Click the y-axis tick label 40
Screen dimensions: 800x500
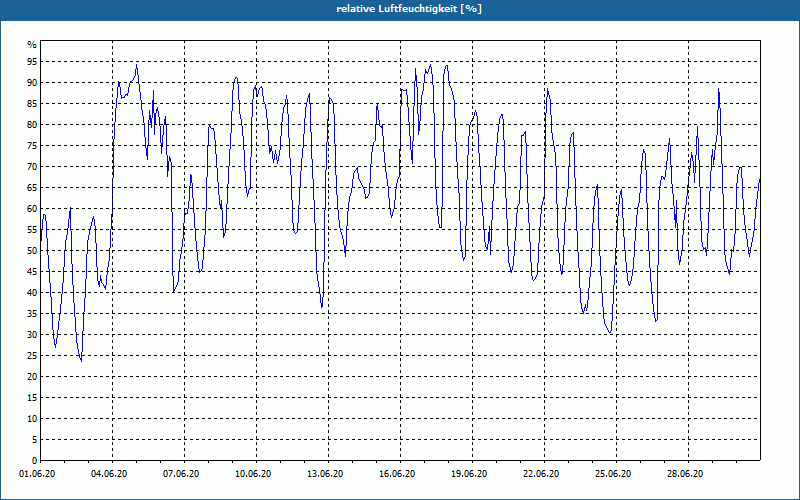(32, 292)
